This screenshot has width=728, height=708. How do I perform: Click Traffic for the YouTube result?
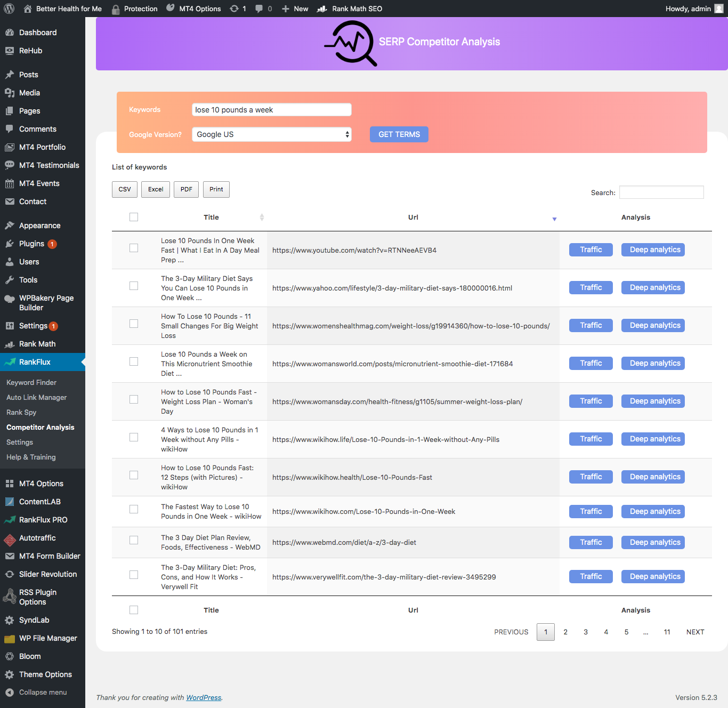point(591,250)
